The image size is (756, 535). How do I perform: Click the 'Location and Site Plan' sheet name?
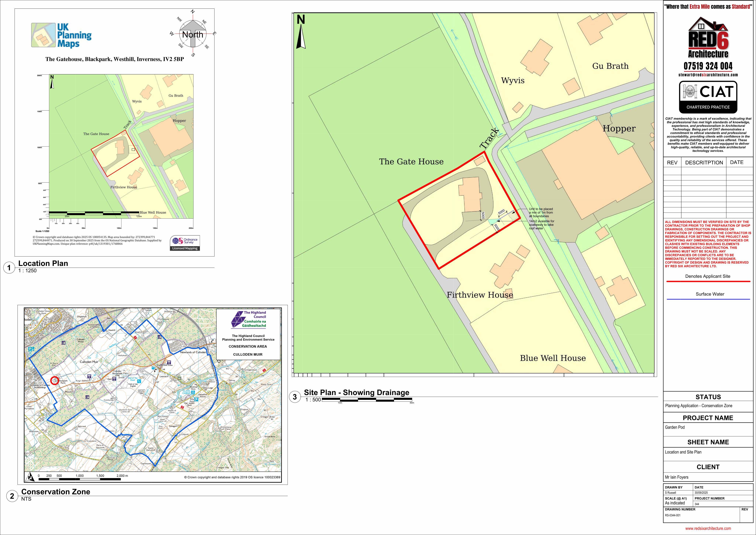click(683, 452)
